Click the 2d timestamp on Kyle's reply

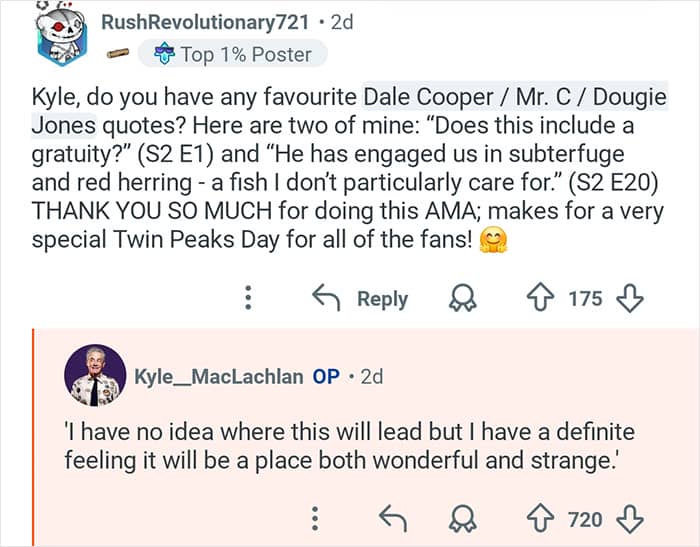point(371,376)
